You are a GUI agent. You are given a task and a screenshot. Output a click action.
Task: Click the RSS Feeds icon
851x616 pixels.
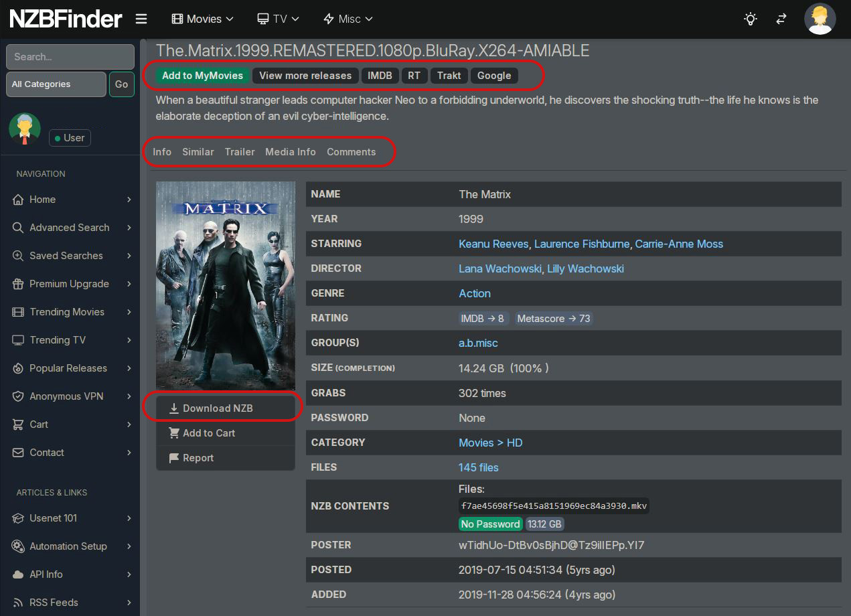pos(18,603)
